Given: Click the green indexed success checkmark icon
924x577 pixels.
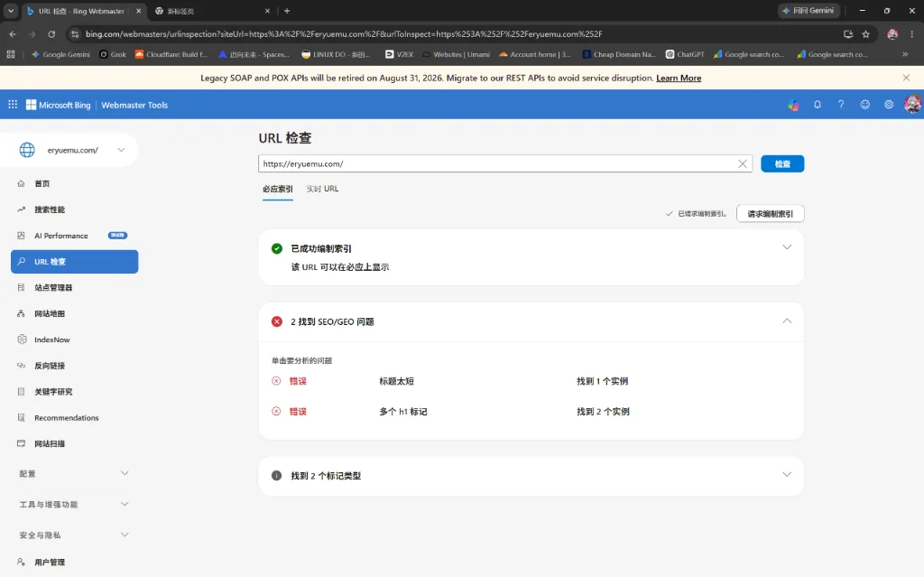Looking at the screenshot, I should tap(276, 248).
